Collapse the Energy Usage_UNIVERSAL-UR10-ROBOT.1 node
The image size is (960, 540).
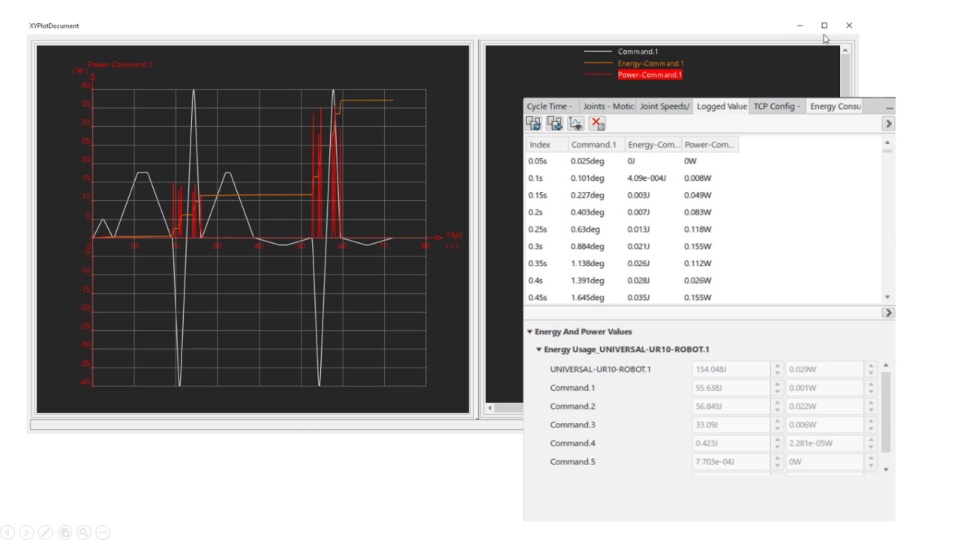[x=539, y=350]
